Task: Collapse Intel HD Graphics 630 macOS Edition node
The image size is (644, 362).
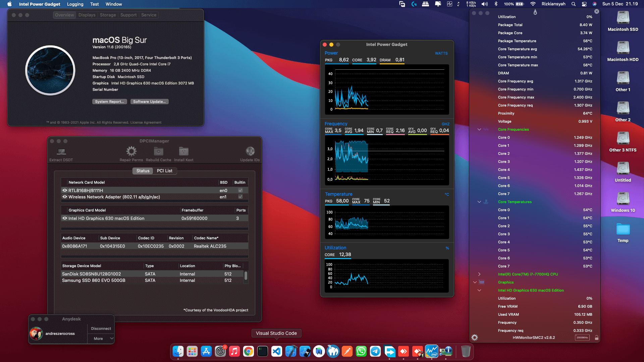Action: click(479, 290)
